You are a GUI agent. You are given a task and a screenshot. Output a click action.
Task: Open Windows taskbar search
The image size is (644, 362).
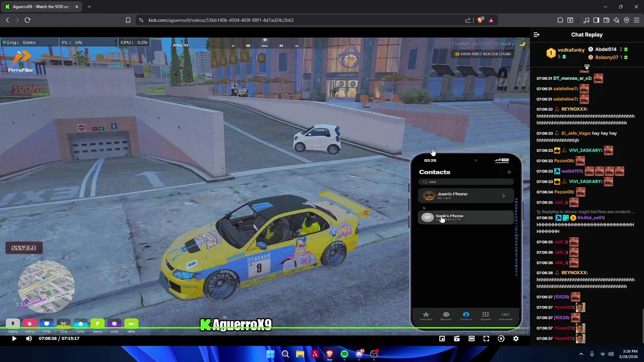point(285,354)
